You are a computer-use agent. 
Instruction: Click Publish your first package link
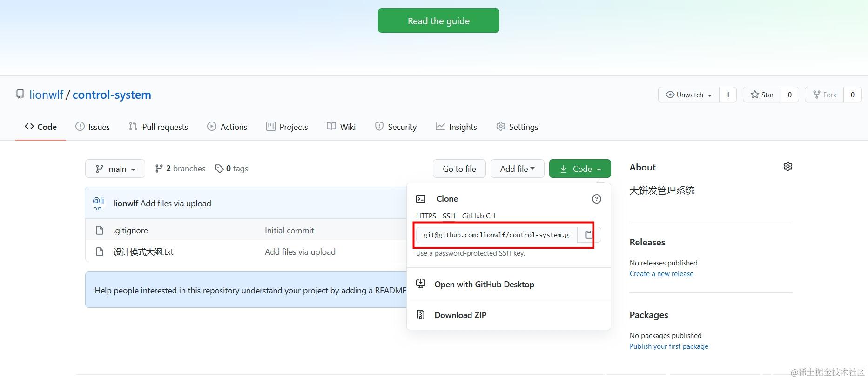[669, 346]
